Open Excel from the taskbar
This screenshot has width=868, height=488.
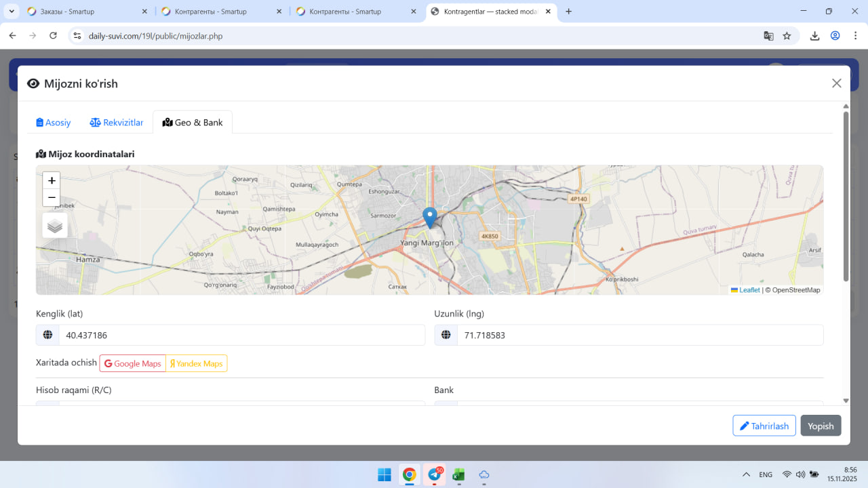click(459, 474)
